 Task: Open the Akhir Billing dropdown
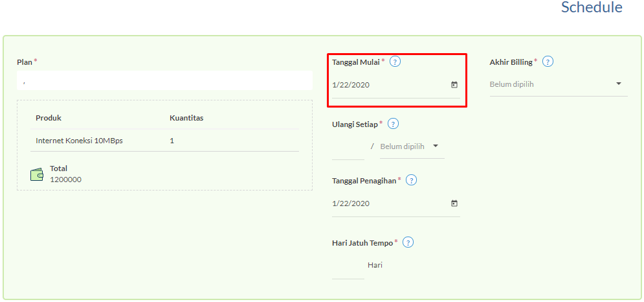click(559, 84)
